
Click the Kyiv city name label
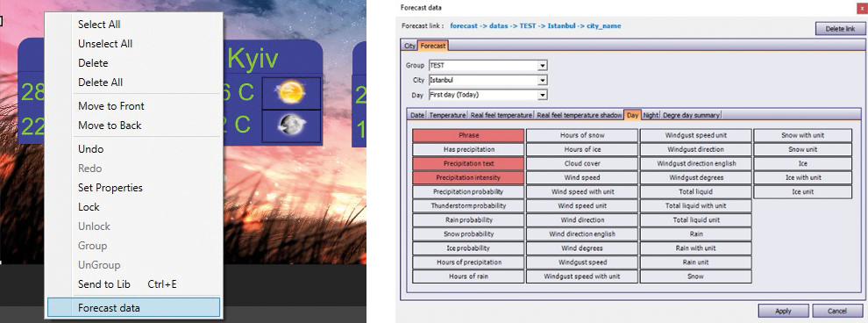pos(253,58)
